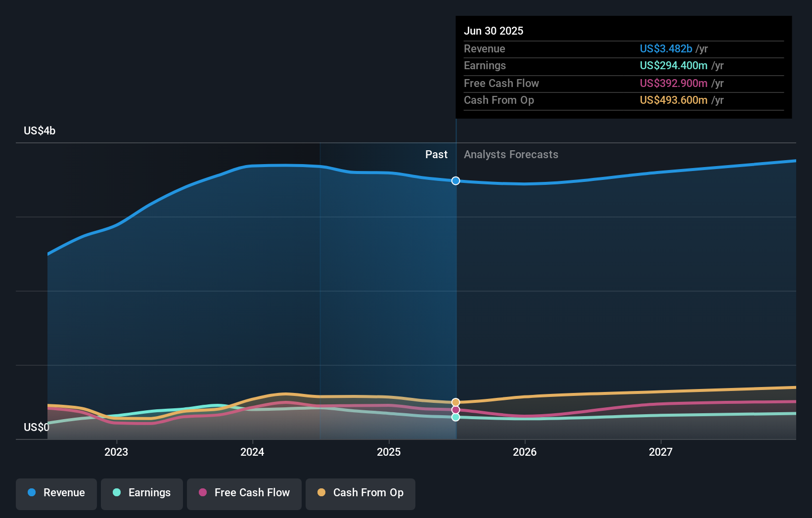The image size is (812, 518).
Task: Select the blue Revenue data point marker
Action: (455, 180)
